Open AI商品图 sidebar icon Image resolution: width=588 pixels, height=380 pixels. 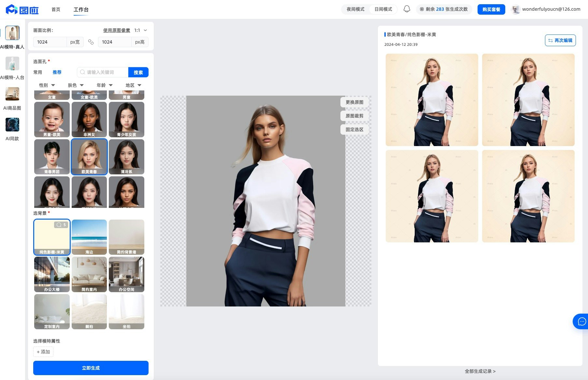12,94
